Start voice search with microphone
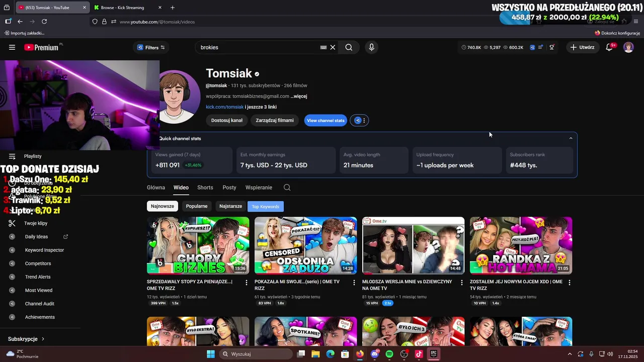The height and width of the screenshot is (362, 644). coord(371,47)
